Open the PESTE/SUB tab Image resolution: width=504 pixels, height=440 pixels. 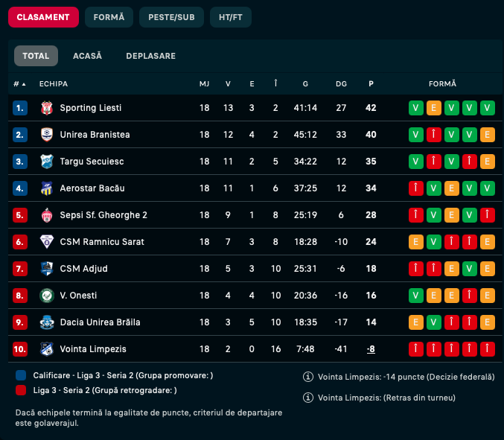pyautogui.click(x=171, y=17)
